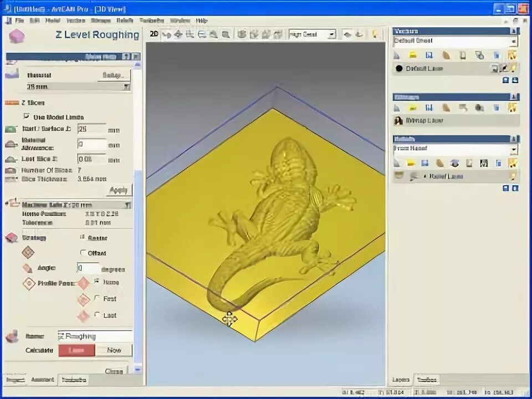
Task: Choose None for Profile Pass
Action: coord(96,282)
